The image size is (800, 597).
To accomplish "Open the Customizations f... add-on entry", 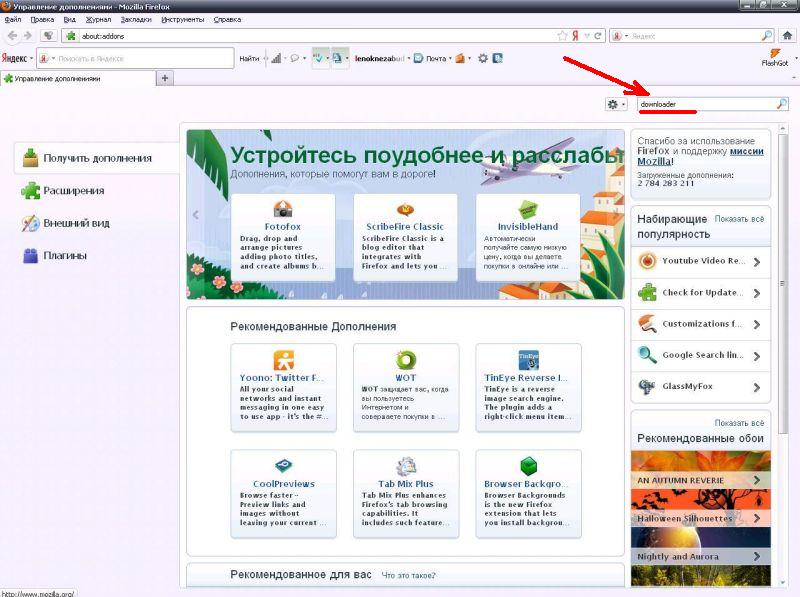I will coord(700,324).
